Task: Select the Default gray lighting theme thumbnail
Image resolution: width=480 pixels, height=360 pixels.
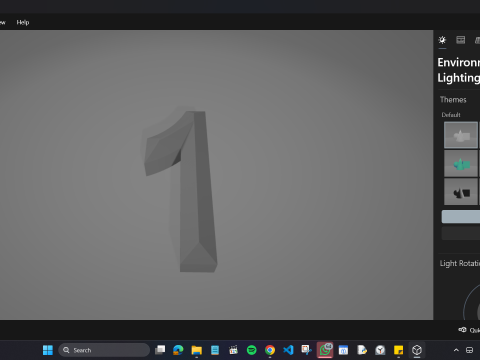Action: coord(461,135)
